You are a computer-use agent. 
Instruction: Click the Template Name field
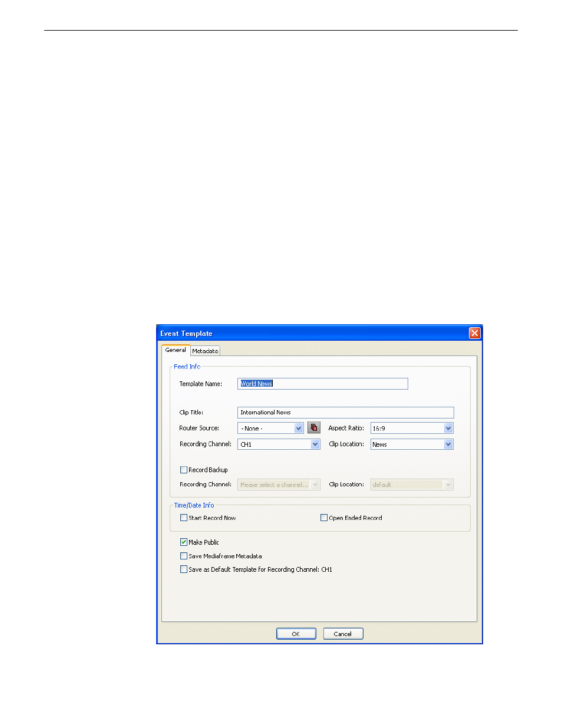(323, 384)
